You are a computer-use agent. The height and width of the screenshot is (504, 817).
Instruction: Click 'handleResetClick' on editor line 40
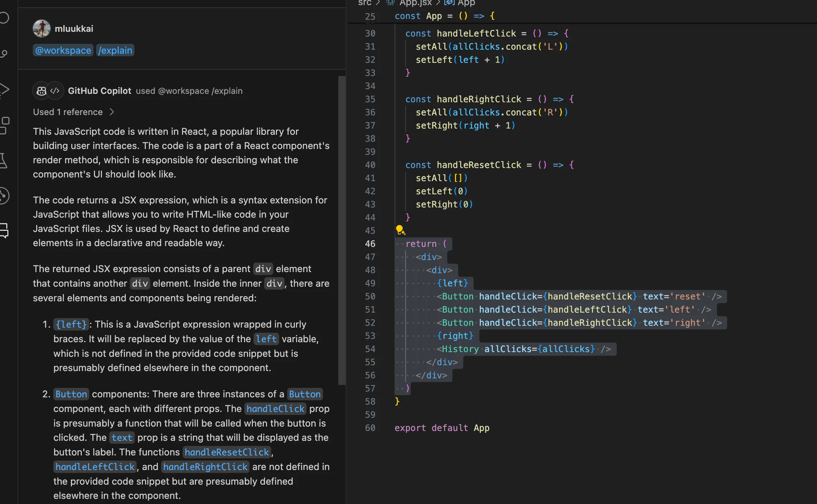(x=479, y=165)
